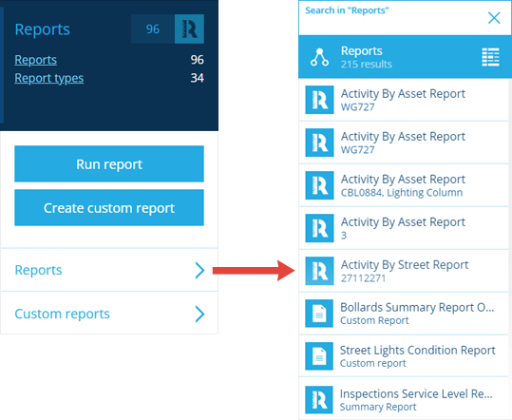Click the 96 count badge in header

(153, 29)
